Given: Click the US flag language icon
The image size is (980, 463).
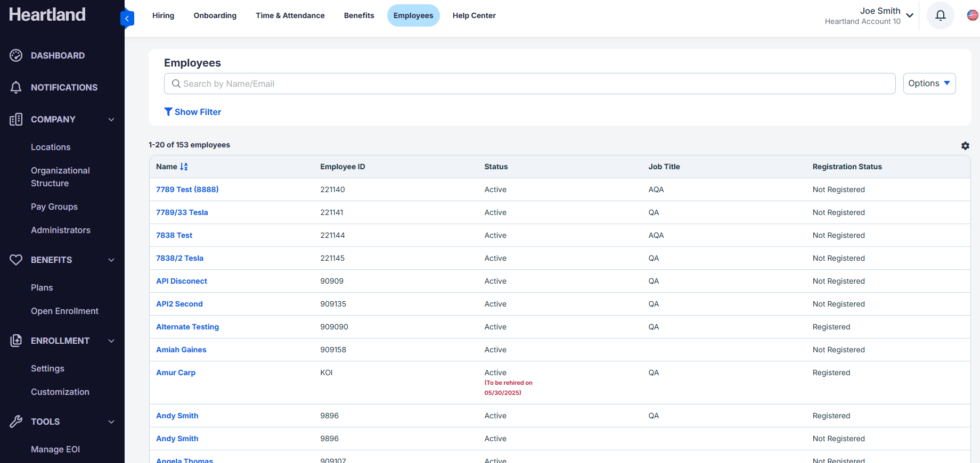Looking at the screenshot, I should click(x=973, y=15).
